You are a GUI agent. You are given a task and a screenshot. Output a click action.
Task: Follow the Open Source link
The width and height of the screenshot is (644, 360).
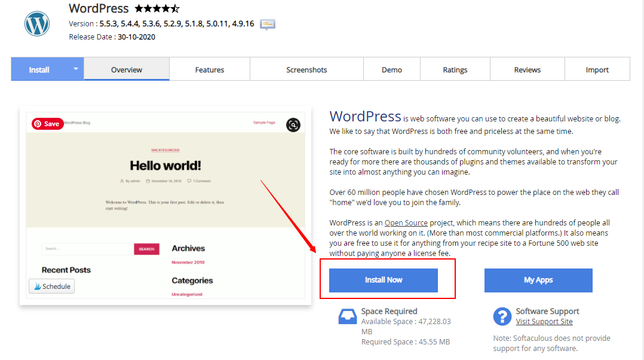tap(406, 222)
